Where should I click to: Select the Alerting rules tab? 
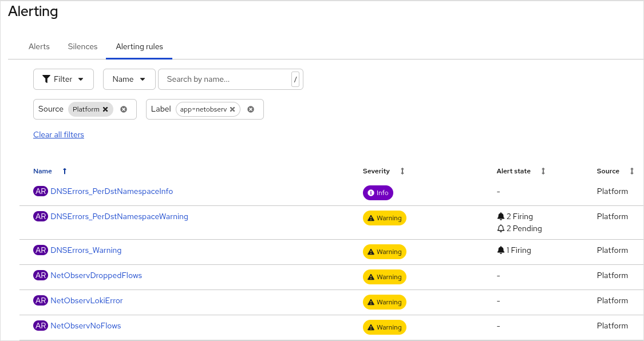point(139,46)
